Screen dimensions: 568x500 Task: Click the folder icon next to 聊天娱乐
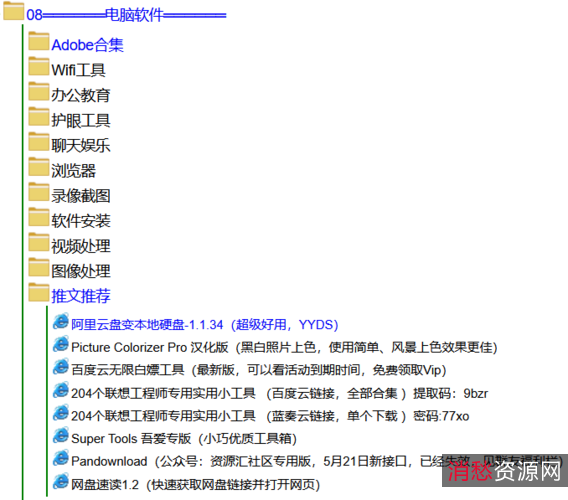coord(39,141)
